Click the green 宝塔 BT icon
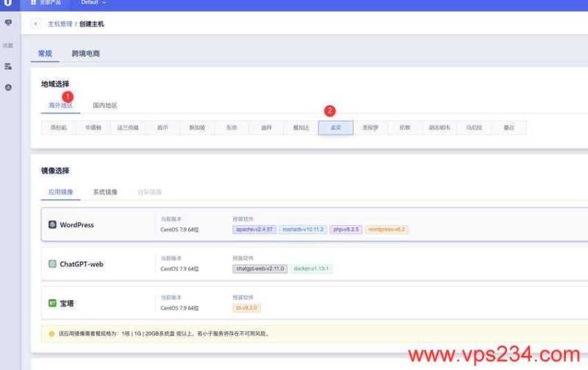This screenshot has width=588, height=370. pos(52,302)
